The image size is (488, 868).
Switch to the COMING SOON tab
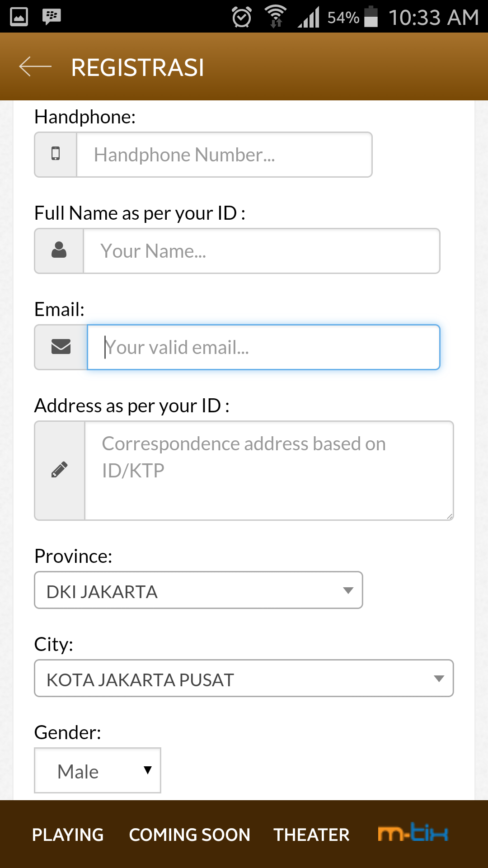(189, 835)
